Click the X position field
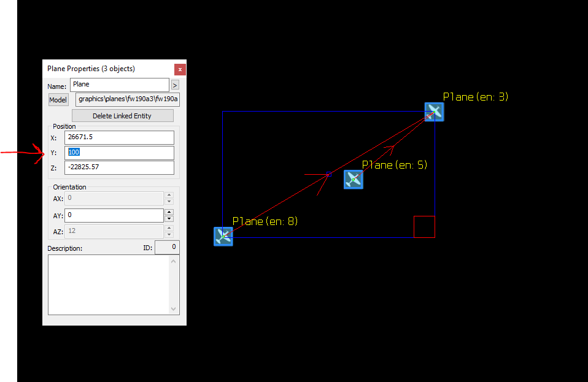 click(119, 137)
